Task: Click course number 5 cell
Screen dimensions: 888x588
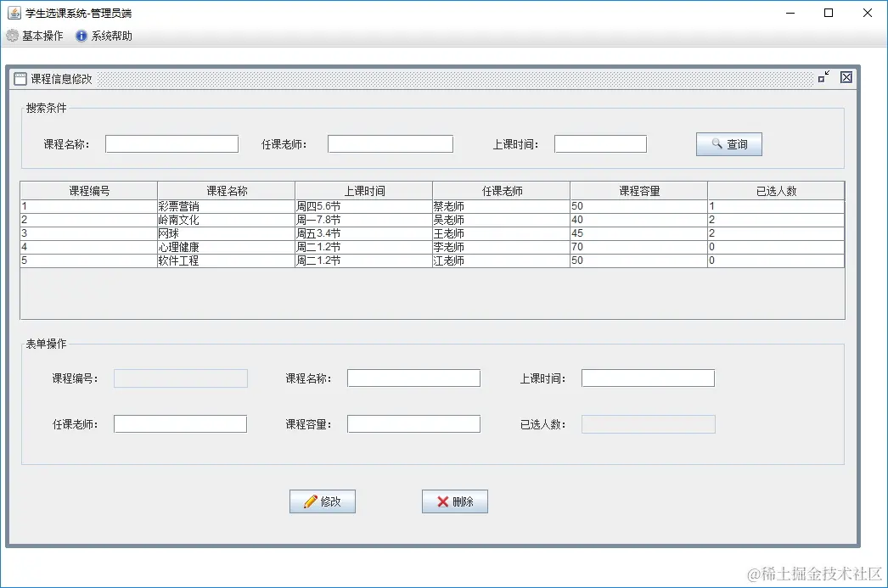Action: [x=89, y=260]
